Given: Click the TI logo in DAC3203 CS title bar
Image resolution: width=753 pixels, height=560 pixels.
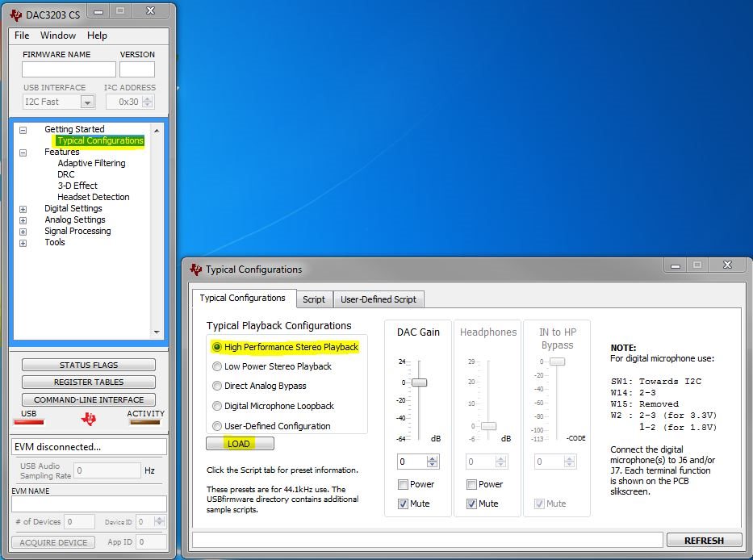Looking at the screenshot, I should pos(16,15).
